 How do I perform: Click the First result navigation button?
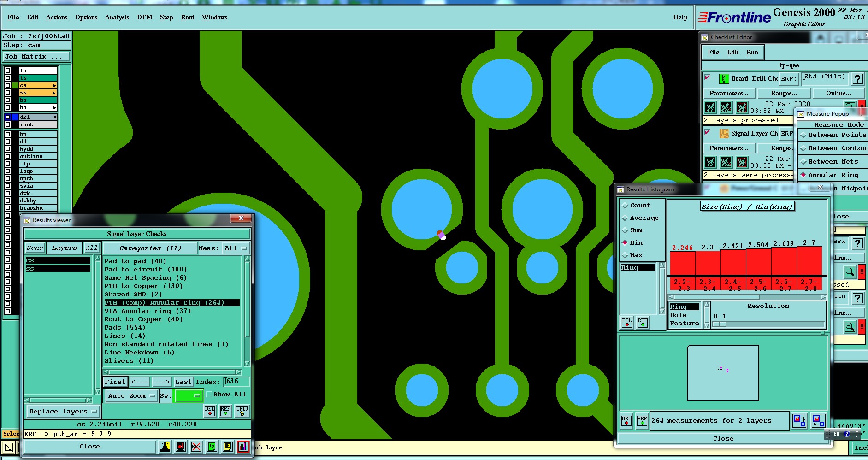coord(115,382)
